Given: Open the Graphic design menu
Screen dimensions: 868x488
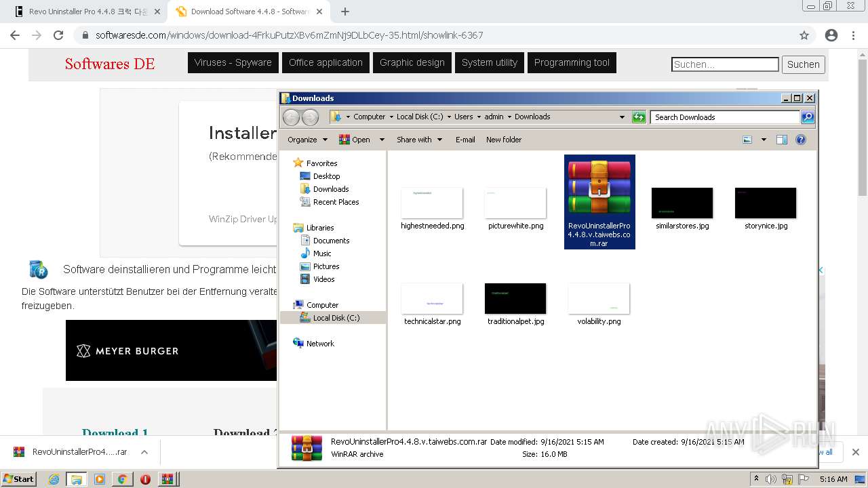Looking at the screenshot, I should [412, 62].
